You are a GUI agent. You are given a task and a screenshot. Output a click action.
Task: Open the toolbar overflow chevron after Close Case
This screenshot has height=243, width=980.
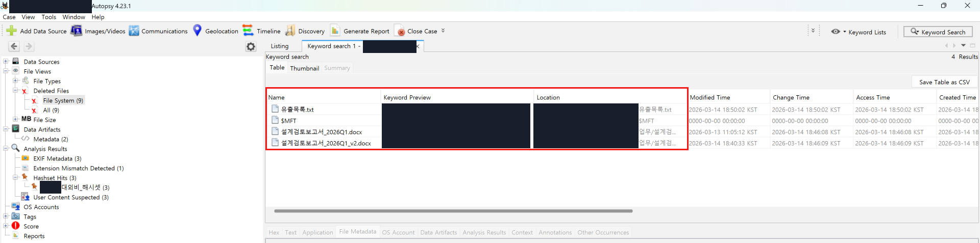(x=443, y=31)
